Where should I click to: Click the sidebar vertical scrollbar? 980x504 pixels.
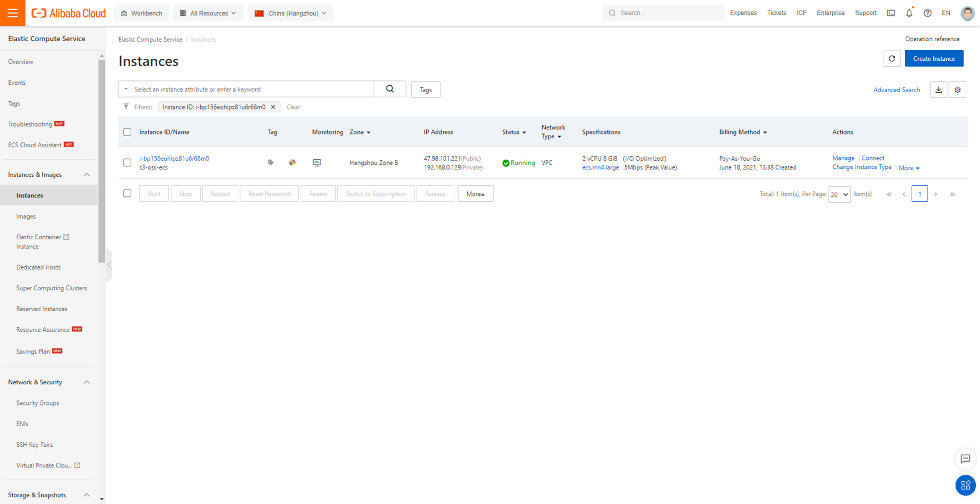[102, 161]
